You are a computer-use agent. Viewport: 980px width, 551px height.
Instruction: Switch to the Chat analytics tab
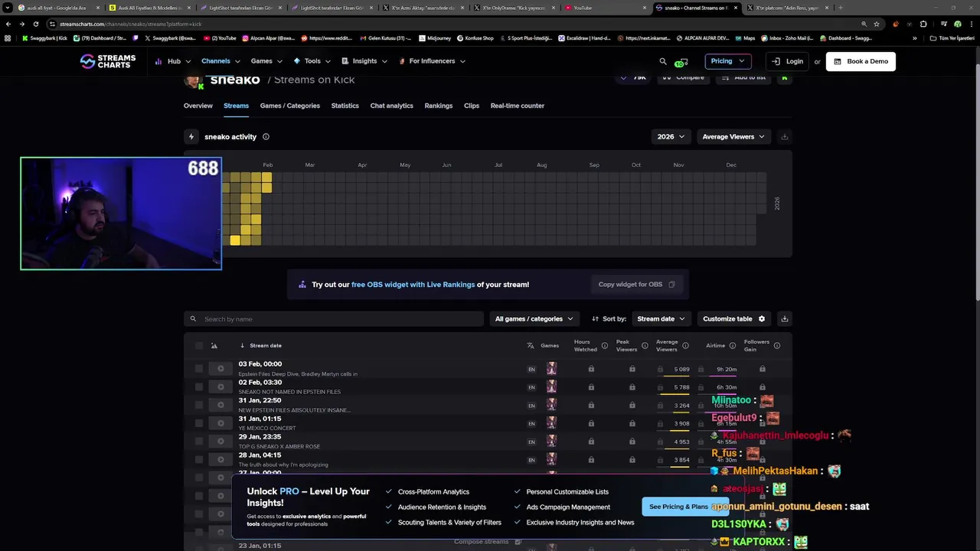392,106
